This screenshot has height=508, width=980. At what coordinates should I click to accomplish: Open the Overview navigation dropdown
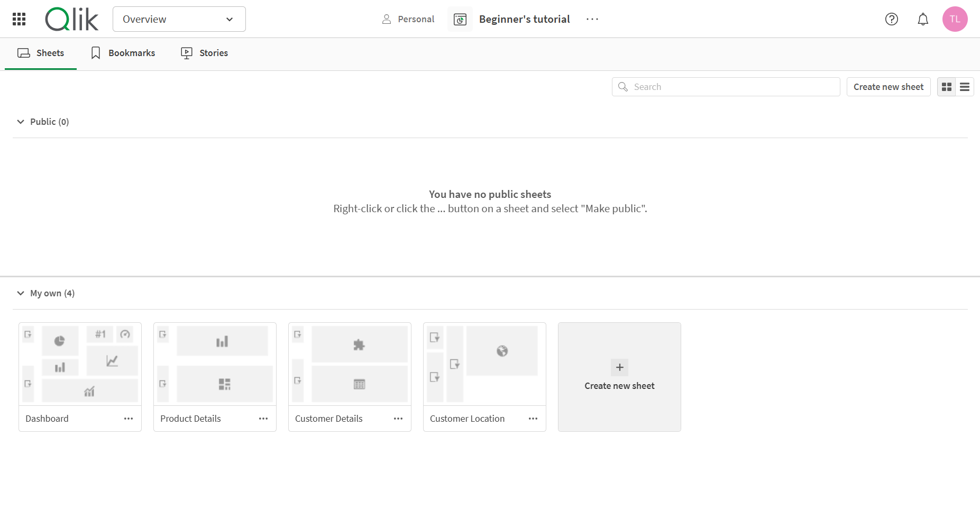tap(179, 19)
